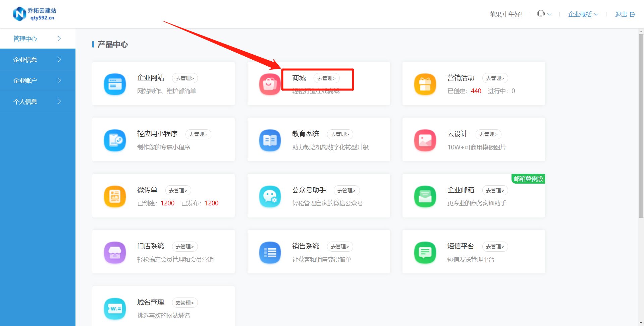Click the 短信平台 message icon

[x=425, y=253]
